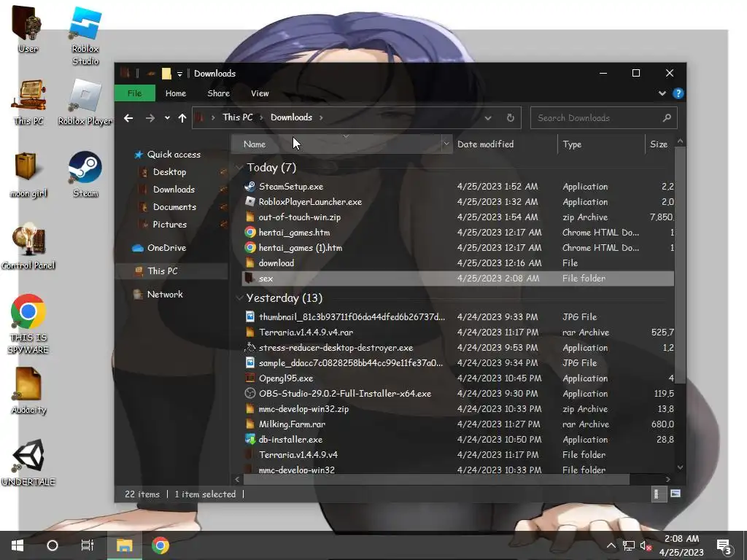Screen dimensions: 747x560
Task: Select SteamSetup.exe file
Action: (290, 187)
